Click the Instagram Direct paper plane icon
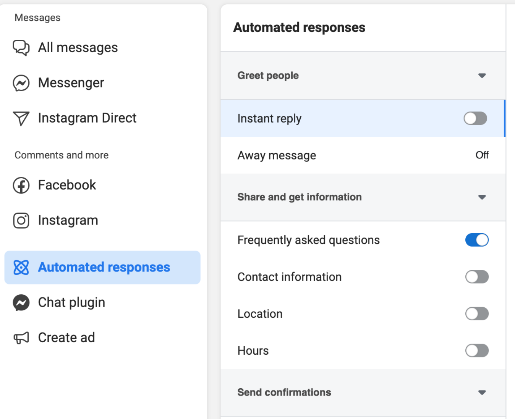Viewport: 515px width, 420px height. point(21,118)
